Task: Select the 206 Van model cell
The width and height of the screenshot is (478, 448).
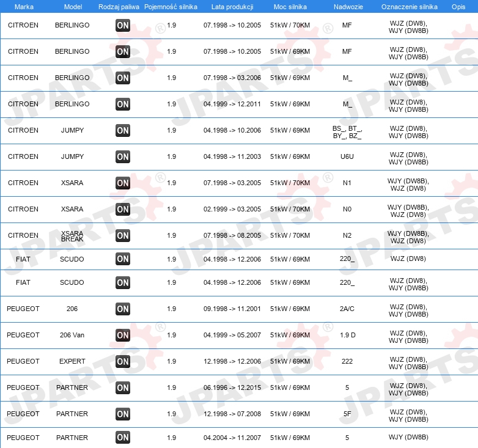Action: click(72, 335)
